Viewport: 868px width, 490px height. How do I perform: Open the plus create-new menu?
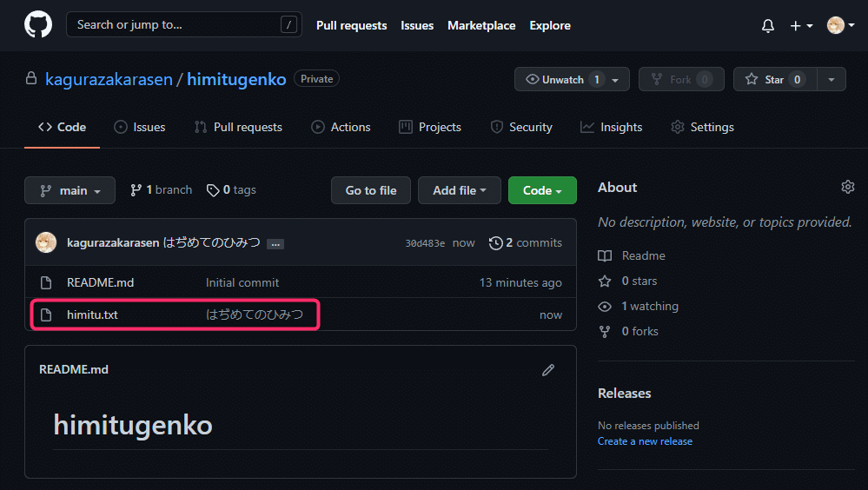point(801,25)
